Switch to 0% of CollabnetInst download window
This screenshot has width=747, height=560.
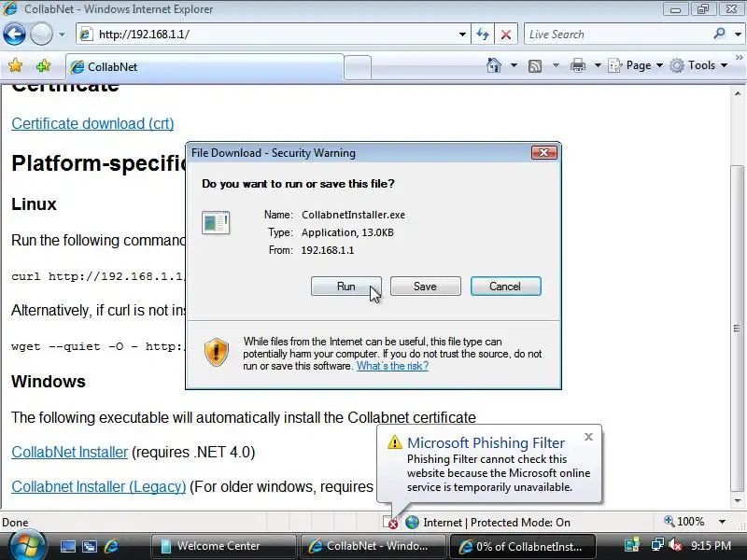point(522,546)
